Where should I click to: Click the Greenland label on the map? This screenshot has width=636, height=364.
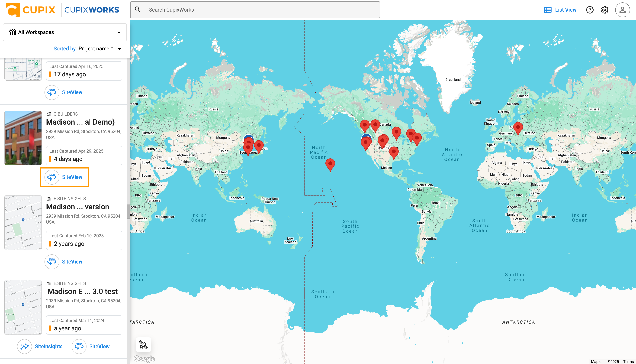453,80
